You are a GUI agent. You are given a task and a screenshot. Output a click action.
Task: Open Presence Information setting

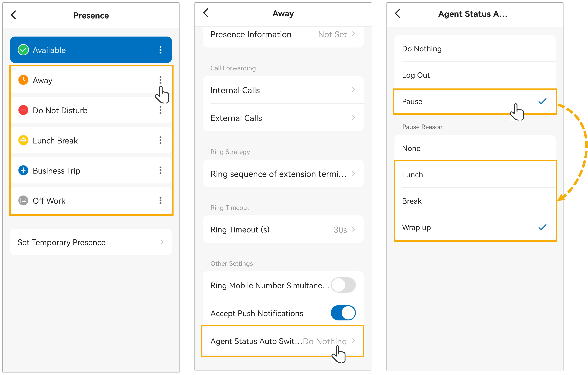point(283,34)
